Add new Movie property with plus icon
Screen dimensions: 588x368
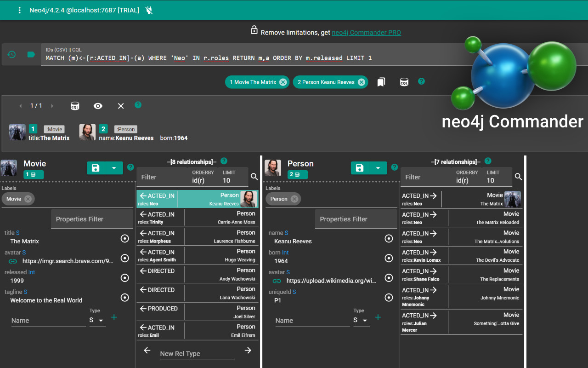coord(114,317)
